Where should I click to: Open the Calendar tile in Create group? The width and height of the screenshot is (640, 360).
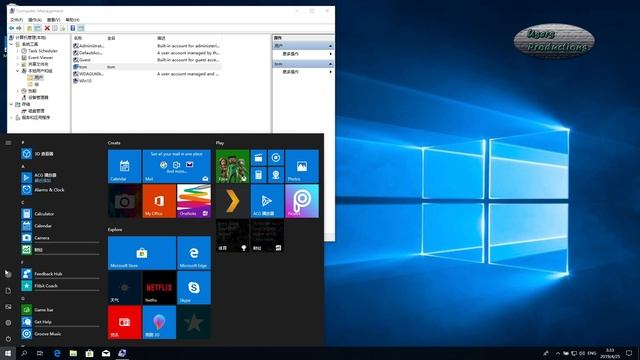124,166
